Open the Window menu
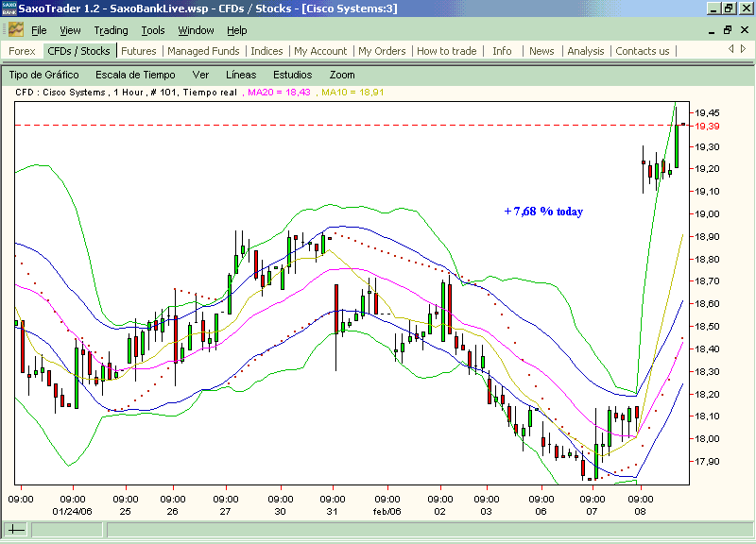 pos(196,30)
